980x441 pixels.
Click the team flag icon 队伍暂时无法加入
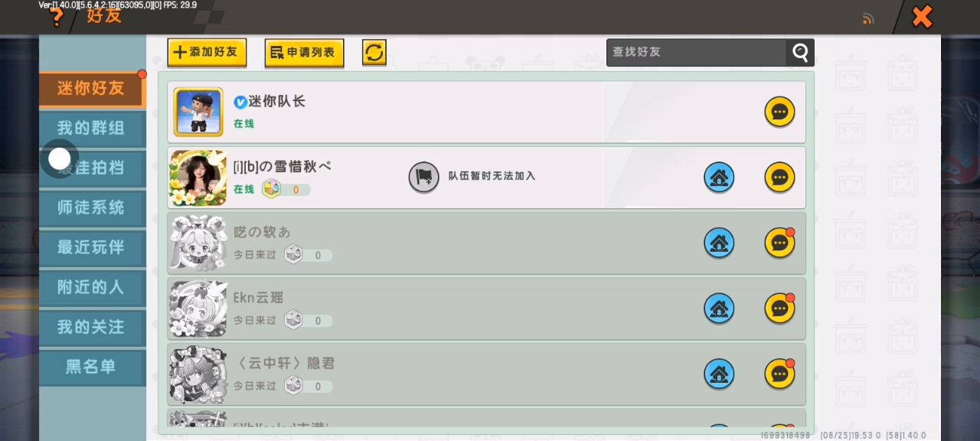423,177
